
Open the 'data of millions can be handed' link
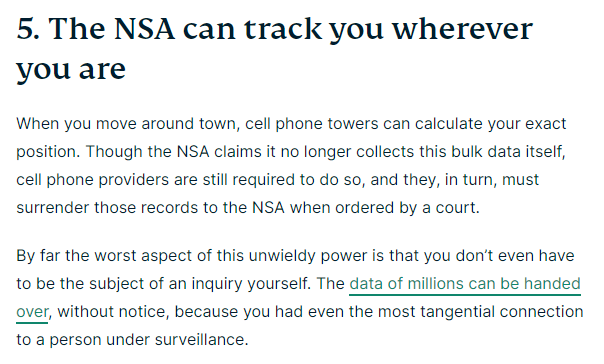tap(465, 284)
